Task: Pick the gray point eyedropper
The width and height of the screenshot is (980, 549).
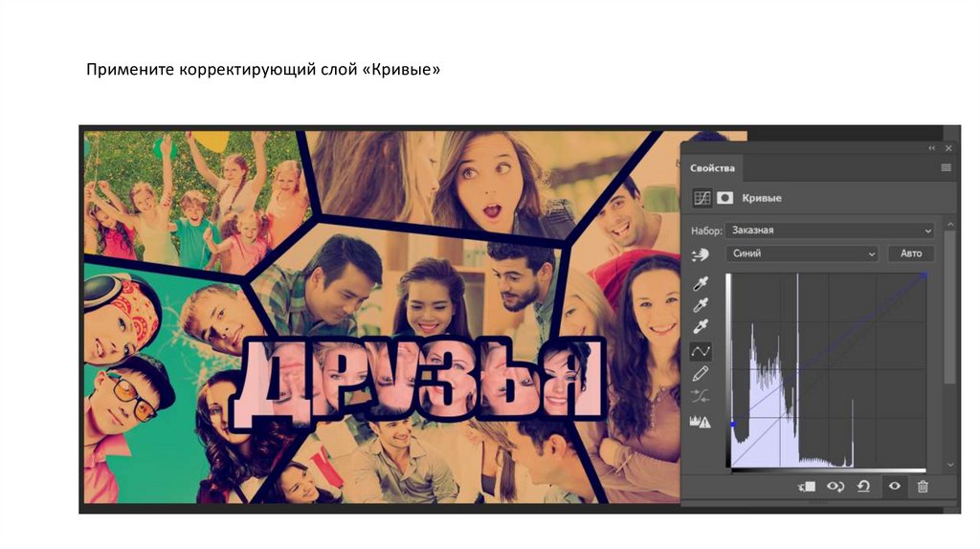Action: point(701,305)
